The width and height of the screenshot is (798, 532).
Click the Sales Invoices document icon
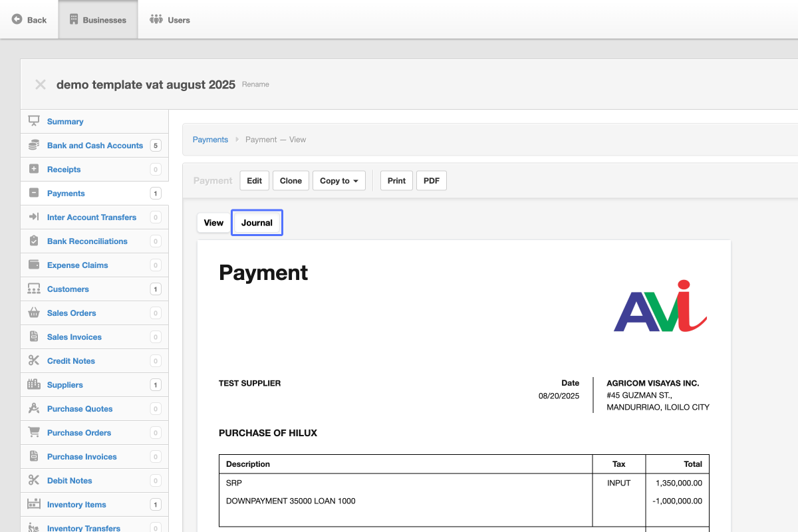[34, 336]
